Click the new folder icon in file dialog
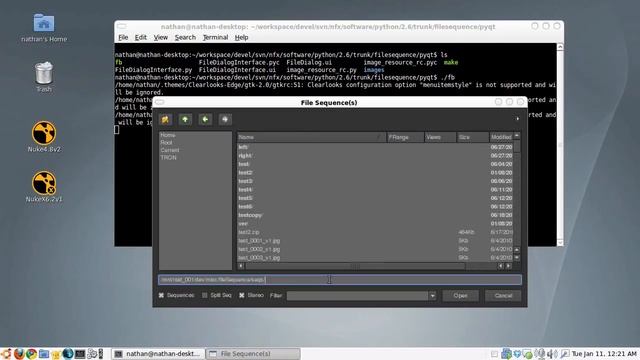 pyautogui.click(x=165, y=119)
